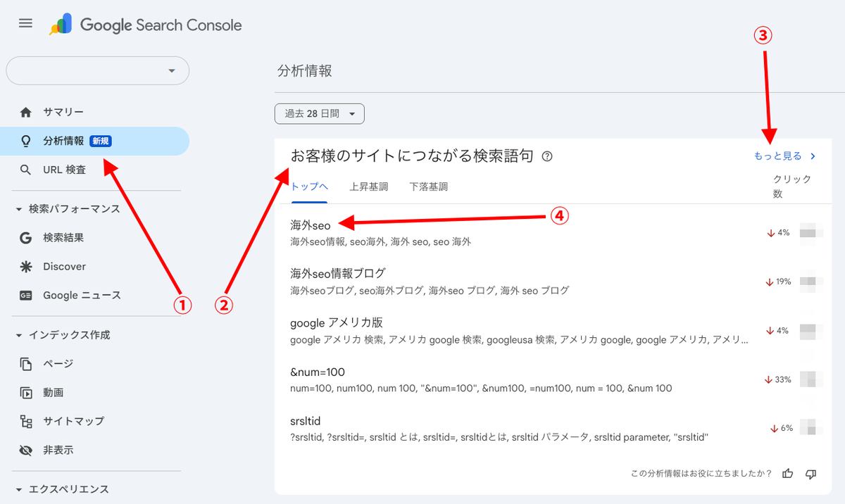This screenshot has height=504, width=845.
Task: Open the 海外seo query group
Action: [310, 225]
